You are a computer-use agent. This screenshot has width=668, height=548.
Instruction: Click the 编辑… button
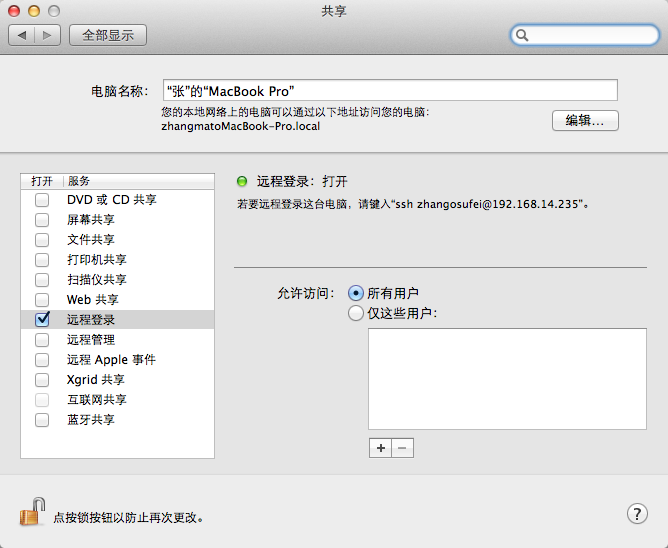585,121
